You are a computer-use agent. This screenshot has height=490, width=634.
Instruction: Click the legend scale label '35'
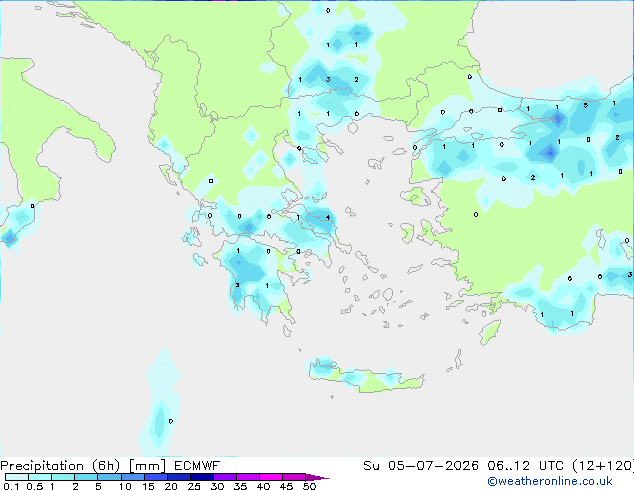coord(240,486)
